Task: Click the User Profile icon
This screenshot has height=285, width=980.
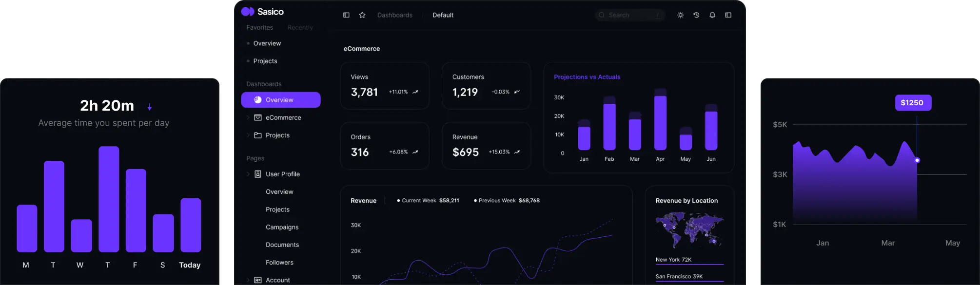Action: [258, 174]
